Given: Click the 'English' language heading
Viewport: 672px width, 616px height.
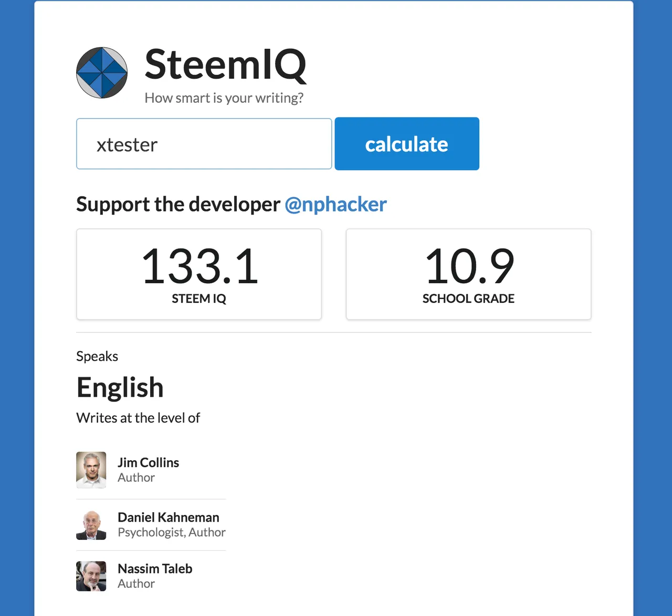Looking at the screenshot, I should tap(120, 388).
